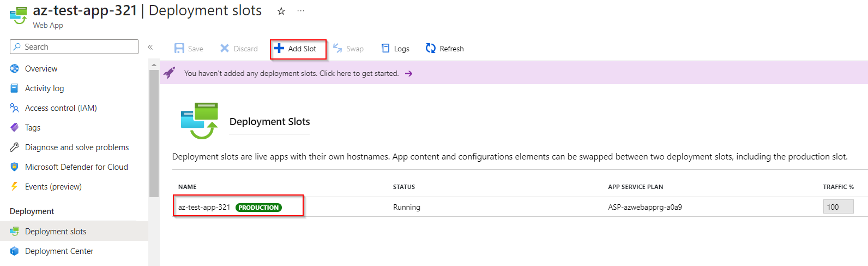Click the Access control people icon
Image resolution: width=868 pixels, height=266 pixels.
[15, 108]
